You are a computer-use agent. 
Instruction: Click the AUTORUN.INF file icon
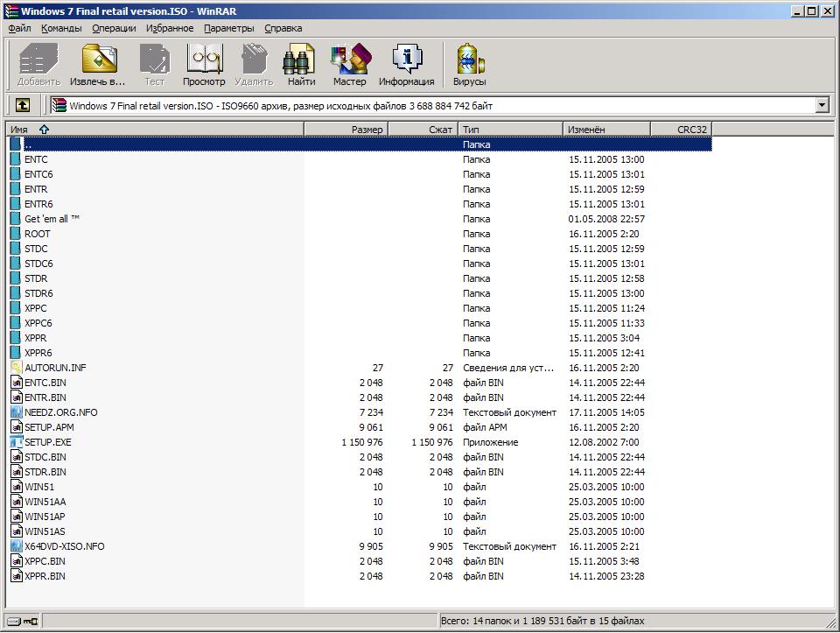coord(16,368)
